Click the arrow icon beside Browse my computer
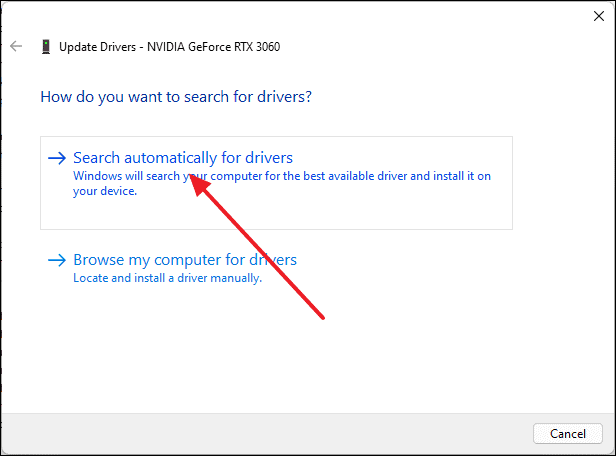This screenshot has height=456, width=616. click(57, 260)
